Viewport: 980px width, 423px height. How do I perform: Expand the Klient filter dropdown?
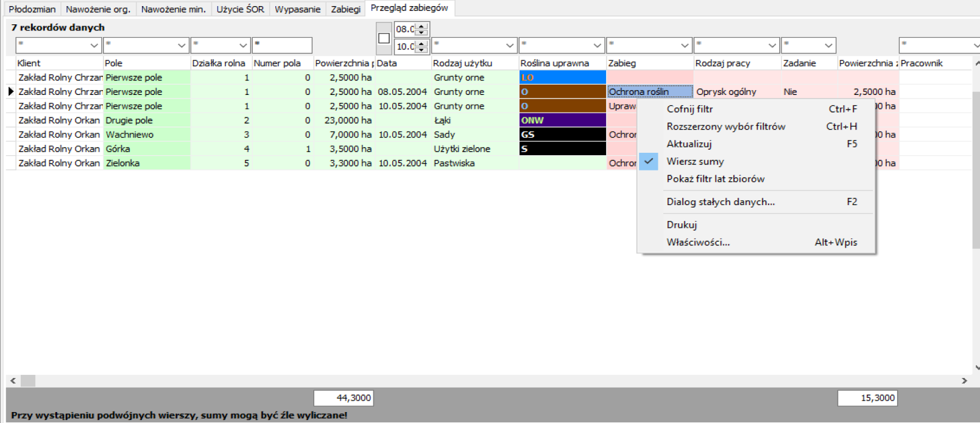pos(94,45)
